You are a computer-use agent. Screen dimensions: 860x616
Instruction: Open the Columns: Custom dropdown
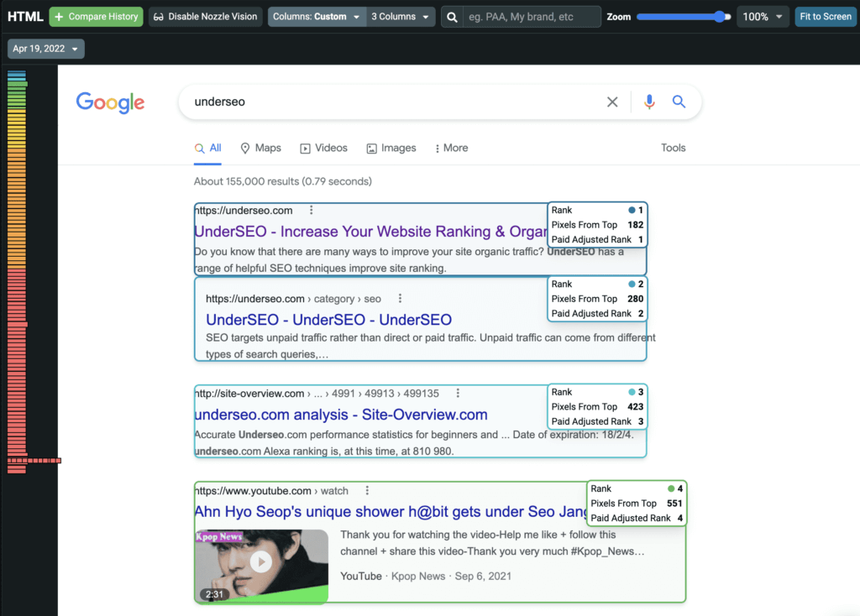(317, 17)
